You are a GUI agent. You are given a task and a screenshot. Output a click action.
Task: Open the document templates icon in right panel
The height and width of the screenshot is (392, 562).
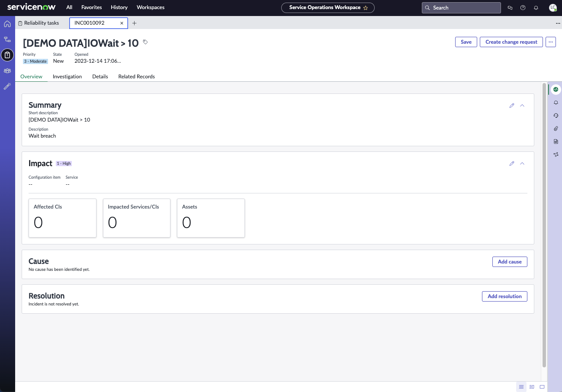point(556,141)
